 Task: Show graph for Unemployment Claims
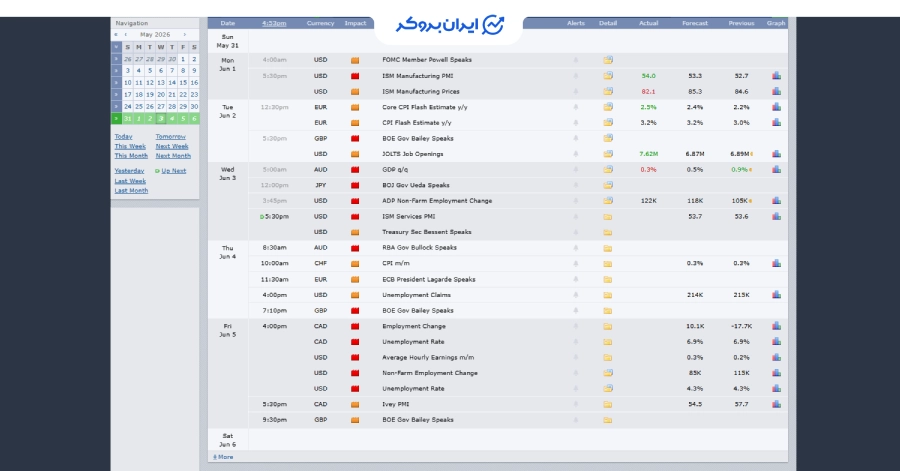point(776,295)
